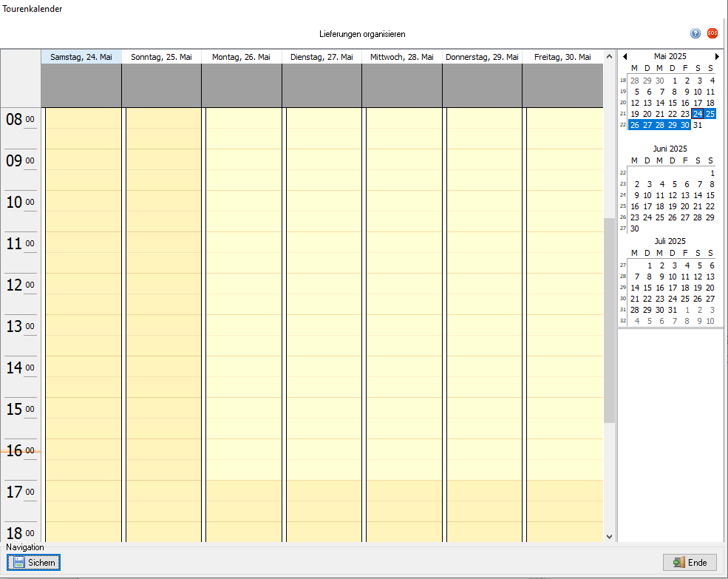Go to previous month in mini calendar

point(625,57)
